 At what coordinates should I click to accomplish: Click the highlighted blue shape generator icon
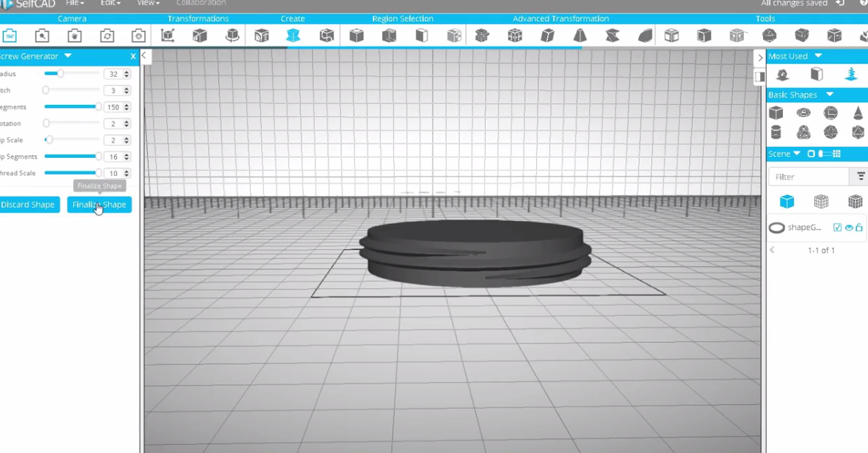pyautogui.click(x=294, y=36)
